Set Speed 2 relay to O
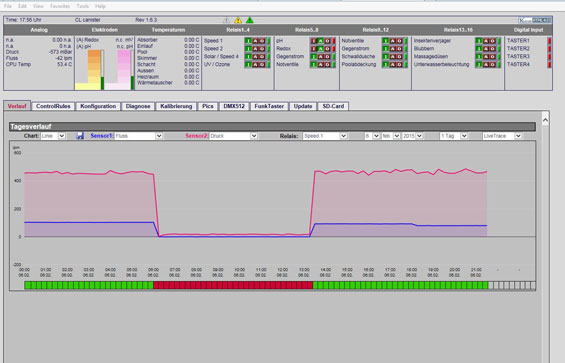 pos(262,49)
